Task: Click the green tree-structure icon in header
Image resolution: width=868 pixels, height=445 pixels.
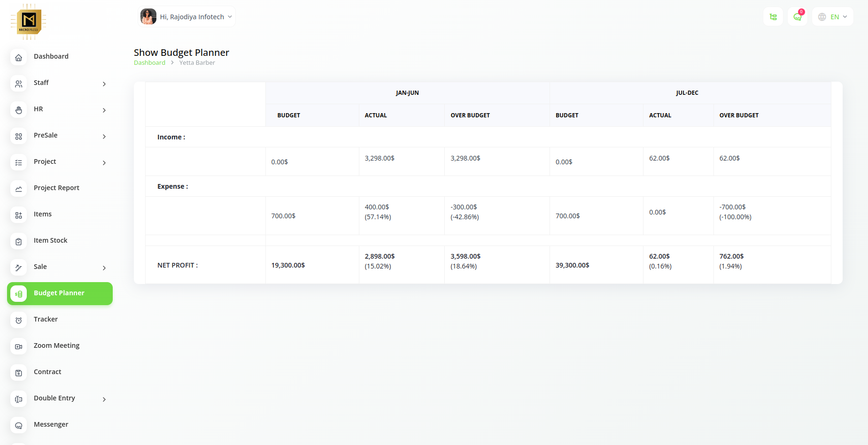Action: pos(773,17)
